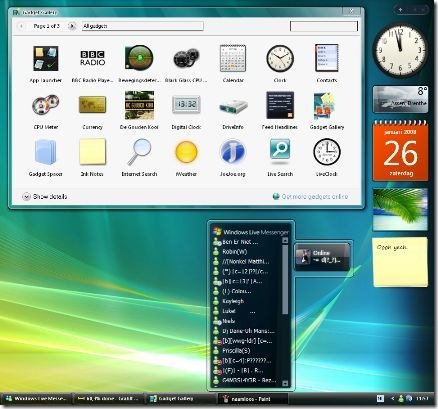The height and width of the screenshot is (409, 438).
Task: Select the Black Glass CPU gadget
Action: coord(186,58)
